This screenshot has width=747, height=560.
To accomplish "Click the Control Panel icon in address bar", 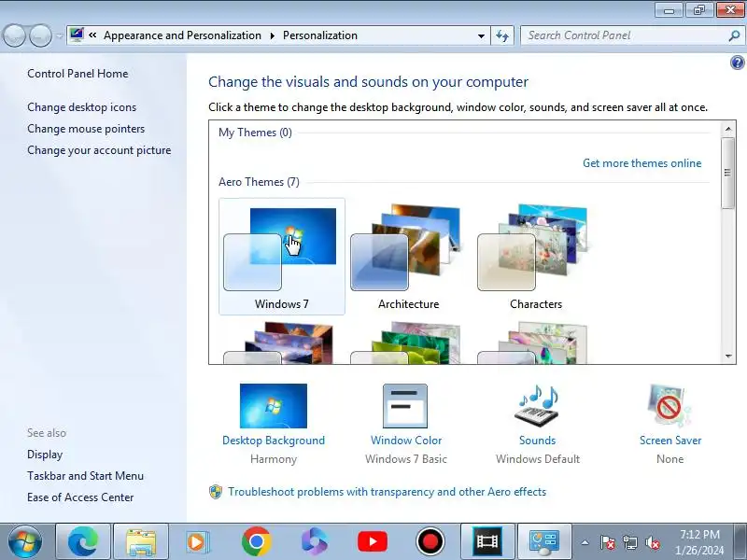I will click(x=77, y=35).
